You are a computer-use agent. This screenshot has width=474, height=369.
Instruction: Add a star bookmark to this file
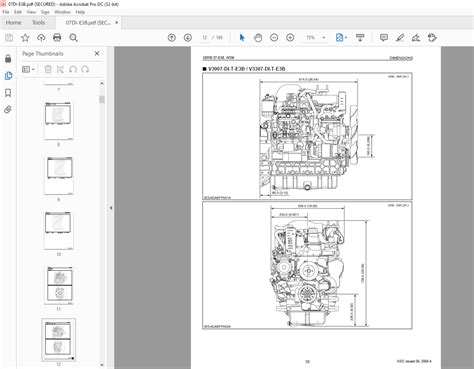[x=25, y=38]
